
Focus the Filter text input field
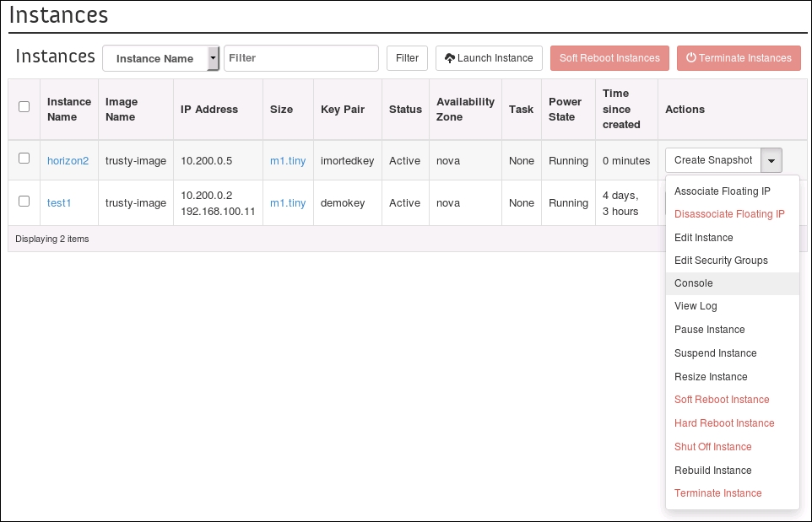click(300, 58)
